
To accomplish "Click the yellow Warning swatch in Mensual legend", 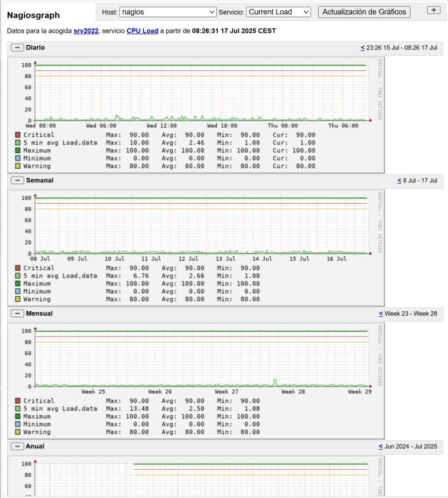I will pyautogui.click(x=18, y=432).
